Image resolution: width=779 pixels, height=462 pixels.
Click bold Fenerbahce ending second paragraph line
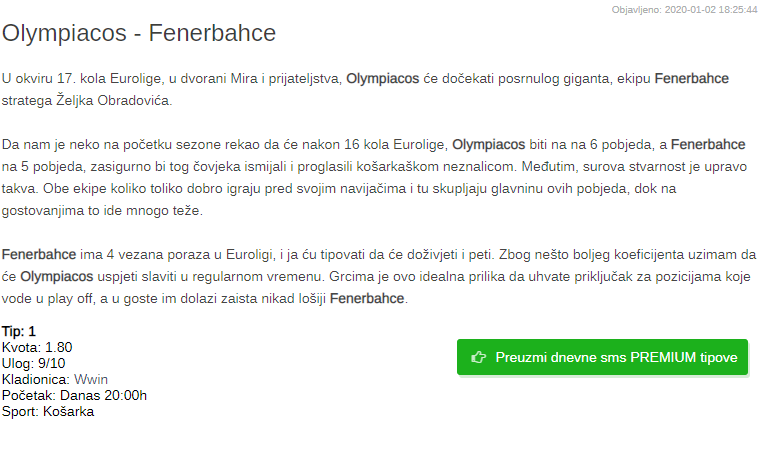[708, 145]
